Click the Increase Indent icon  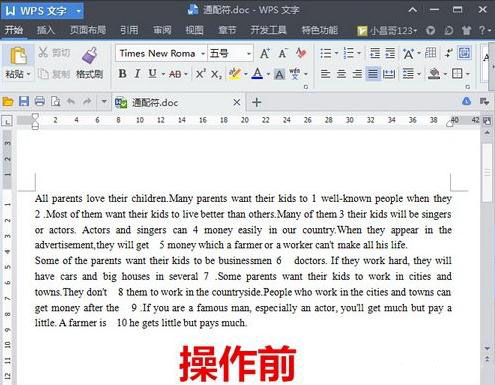(x=390, y=53)
